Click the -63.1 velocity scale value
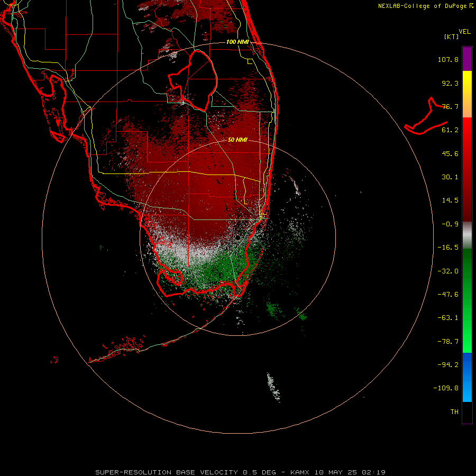Viewport: 476px width, 476px height. pyautogui.click(x=448, y=318)
